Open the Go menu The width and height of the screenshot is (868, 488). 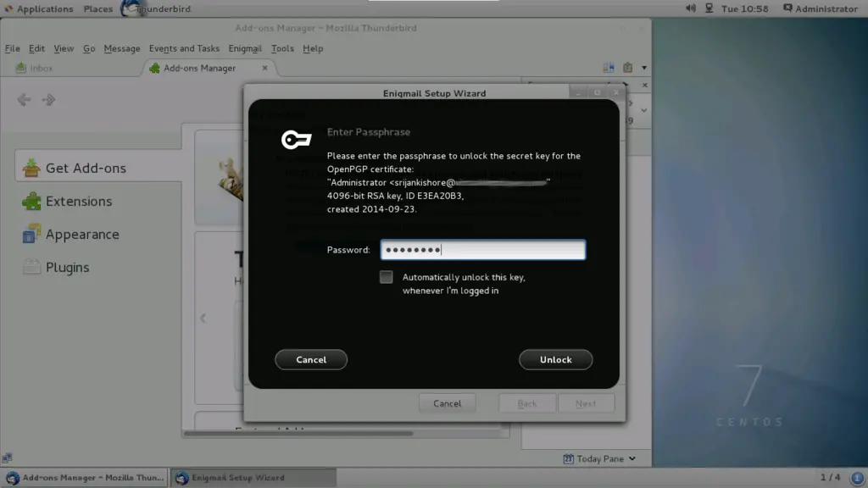click(89, 48)
